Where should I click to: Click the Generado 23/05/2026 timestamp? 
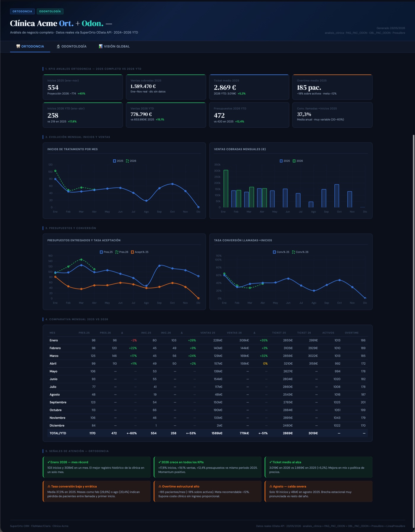coord(391,28)
